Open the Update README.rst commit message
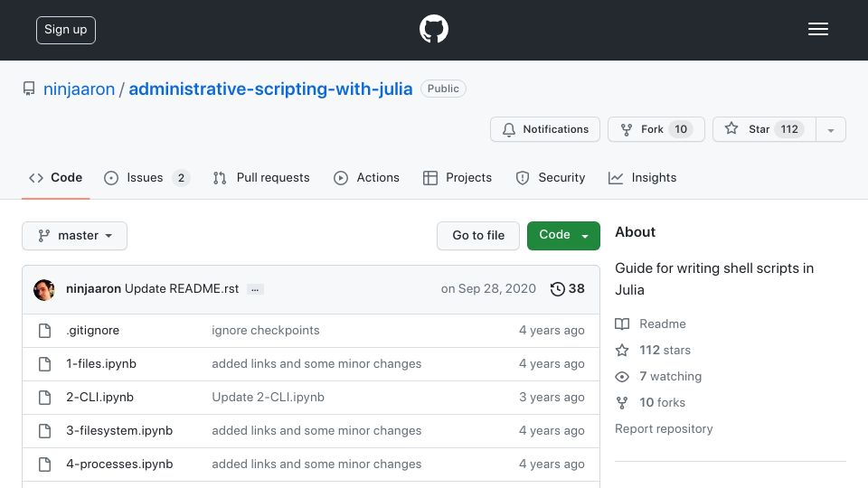The height and width of the screenshot is (488, 868). pyautogui.click(x=182, y=289)
